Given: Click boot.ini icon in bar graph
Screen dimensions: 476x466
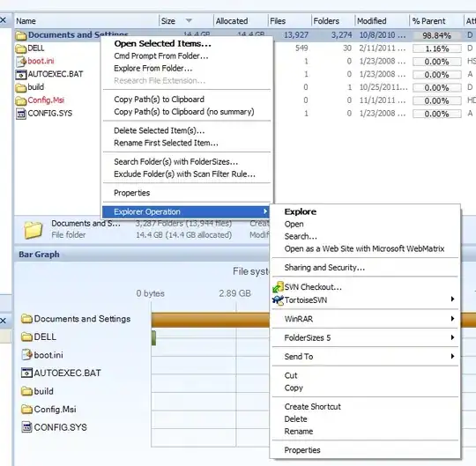Looking at the screenshot, I should pos(27,355).
